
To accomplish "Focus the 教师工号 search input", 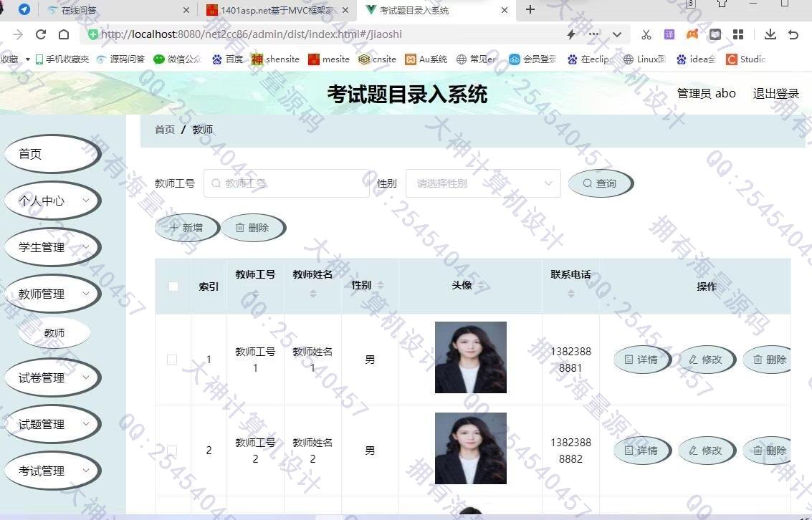I will pos(287,183).
